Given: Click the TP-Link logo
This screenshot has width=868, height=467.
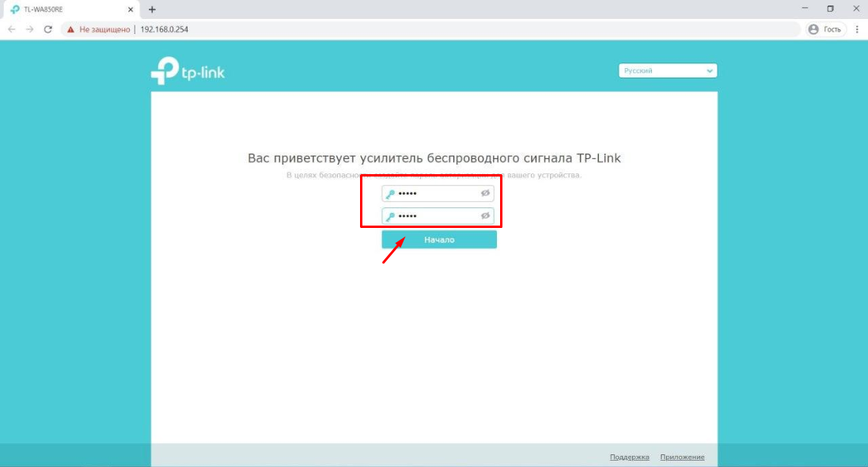Looking at the screenshot, I should (188, 71).
